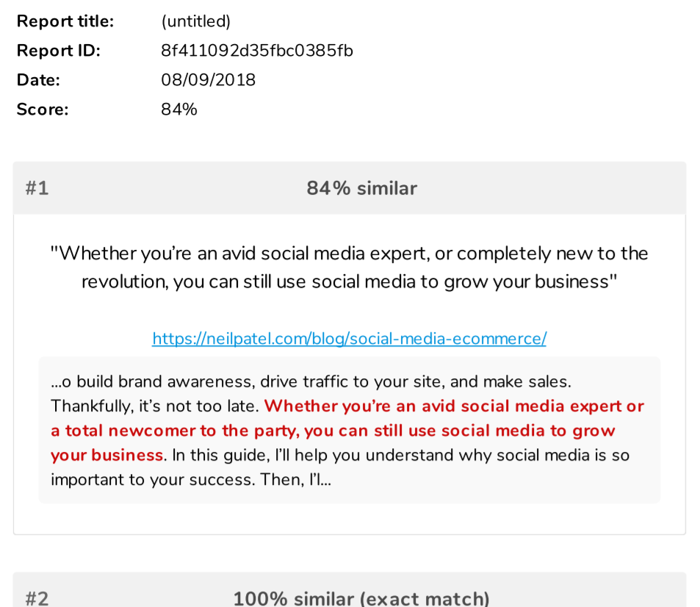Click the Score label
700x607 pixels.
pyautogui.click(x=43, y=109)
